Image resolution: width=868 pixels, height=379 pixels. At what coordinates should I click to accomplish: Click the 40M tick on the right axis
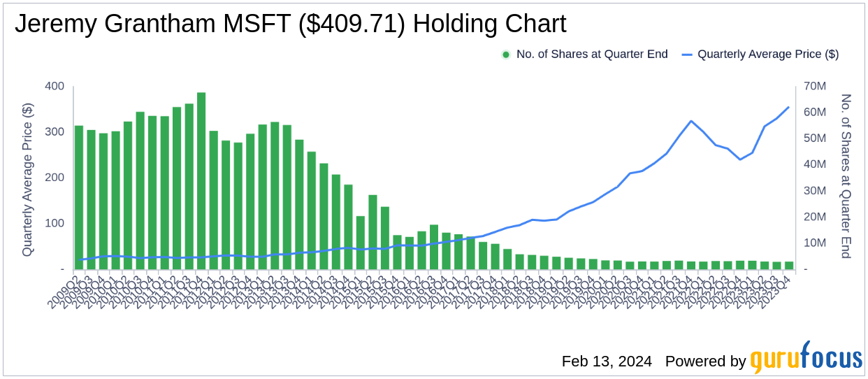click(815, 164)
